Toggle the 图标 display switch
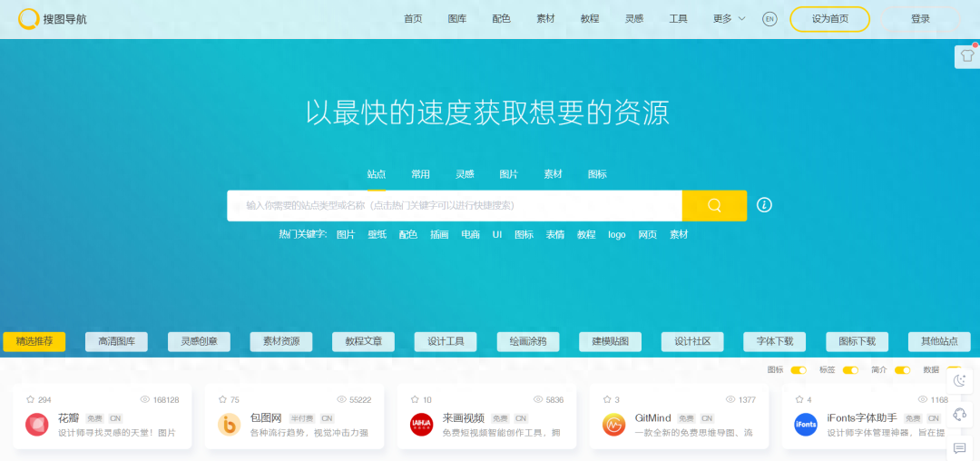980x461 pixels. pyautogui.click(x=799, y=370)
